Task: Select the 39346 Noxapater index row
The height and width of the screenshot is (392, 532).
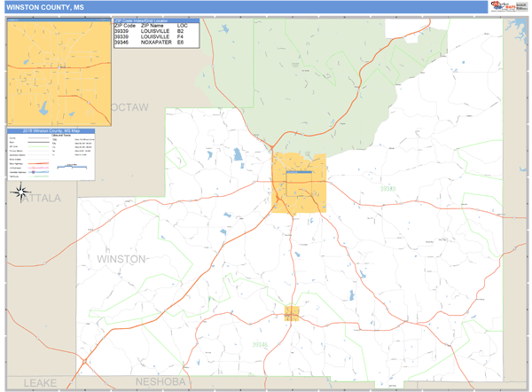Action: tap(155, 43)
